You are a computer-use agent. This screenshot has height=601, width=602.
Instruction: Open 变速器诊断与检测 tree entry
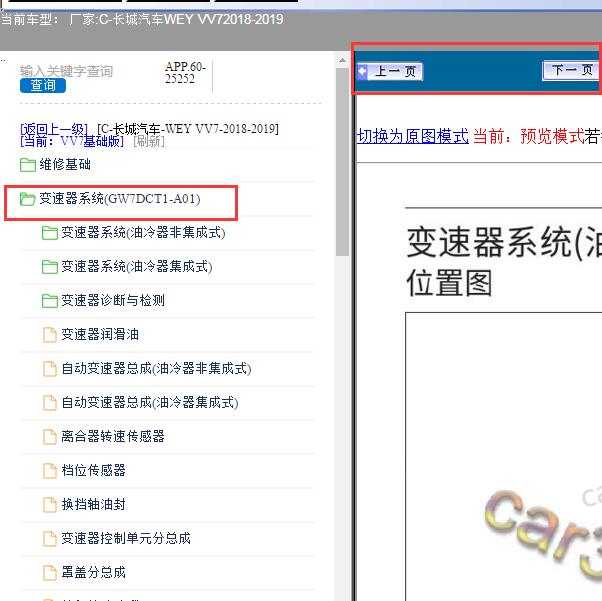pyautogui.click(x=113, y=300)
